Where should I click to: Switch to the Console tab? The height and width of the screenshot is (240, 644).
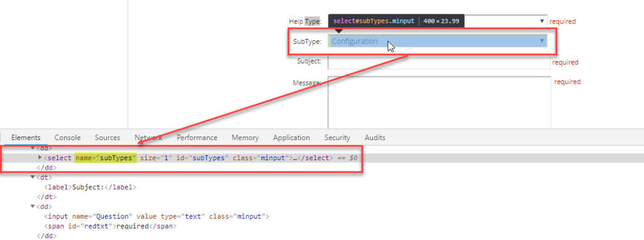click(x=67, y=138)
